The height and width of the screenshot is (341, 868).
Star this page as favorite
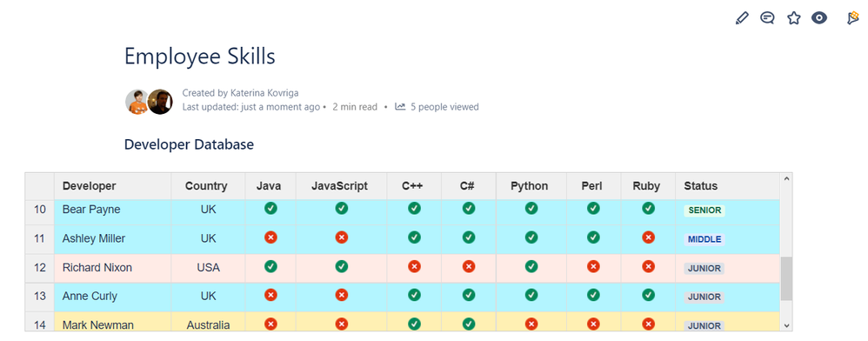794,18
